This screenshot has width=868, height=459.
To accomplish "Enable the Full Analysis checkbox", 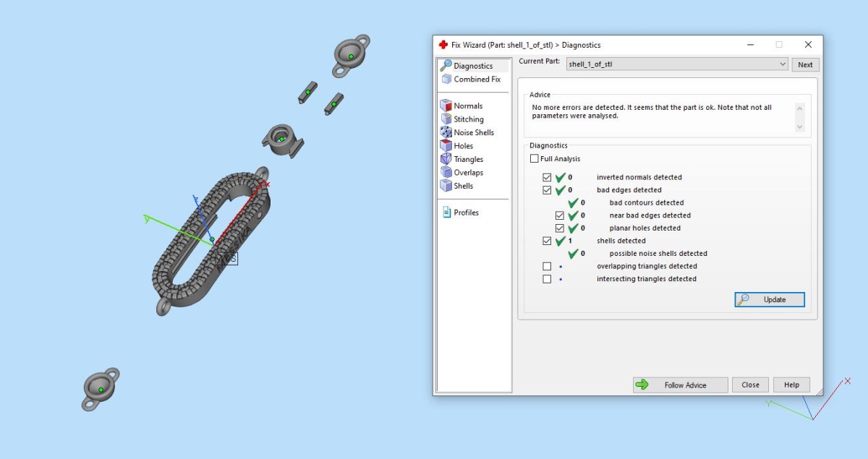I will (535, 159).
